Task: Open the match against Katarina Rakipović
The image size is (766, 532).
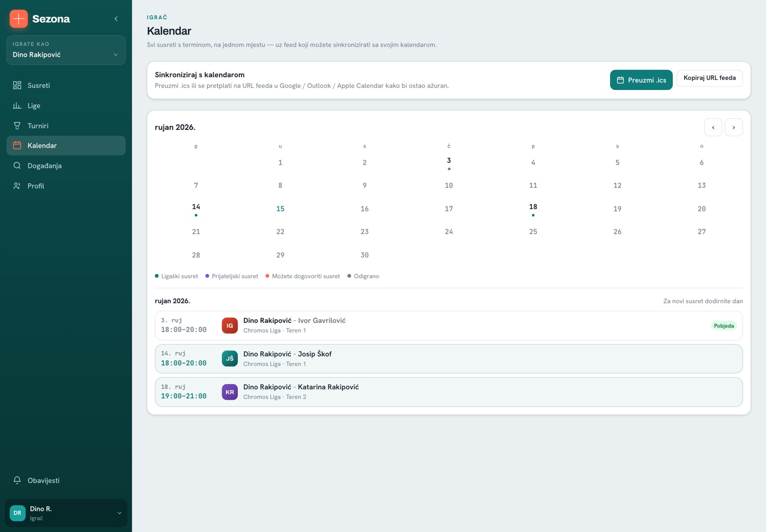Action: pos(449,392)
